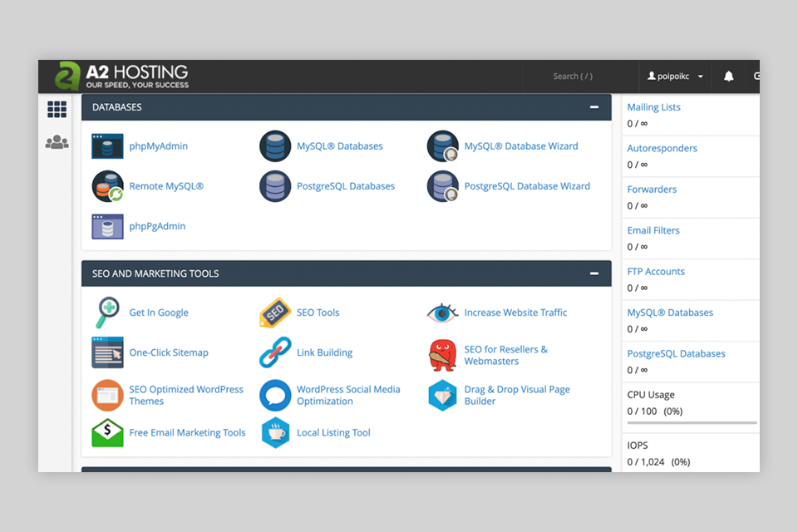Screen dimensions: 798x532
Task: Open Autoresponders in the statistics sidebar
Action: pyautogui.click(x=663, y=149)
